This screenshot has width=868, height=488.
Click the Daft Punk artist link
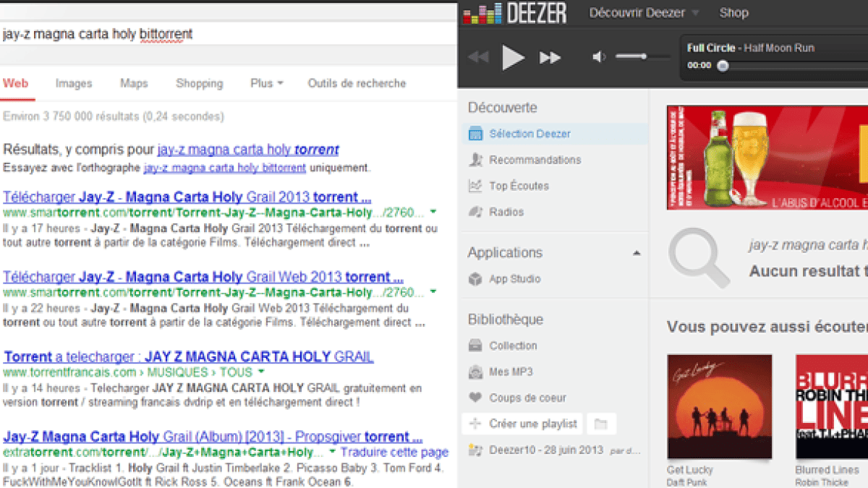686,482
